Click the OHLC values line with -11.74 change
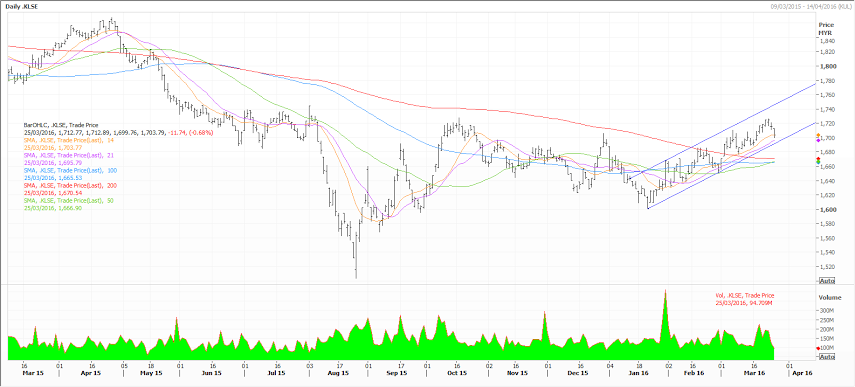This screenshot has width=855, height=387. pyautogui.click(x=118, y=132)
